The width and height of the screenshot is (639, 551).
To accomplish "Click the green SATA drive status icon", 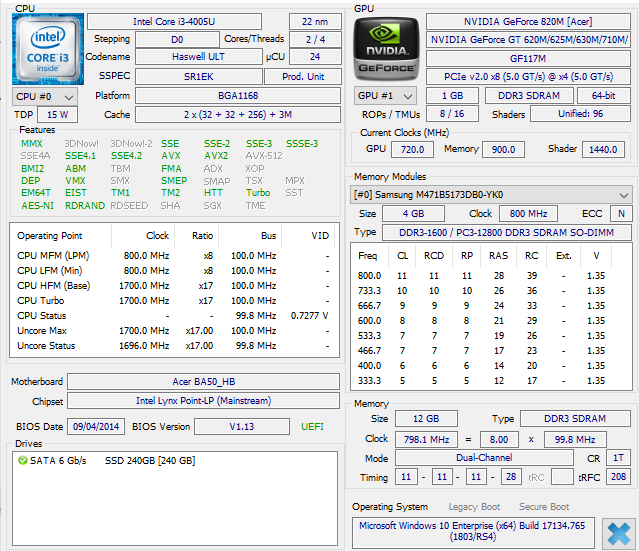I will point(22,461).
